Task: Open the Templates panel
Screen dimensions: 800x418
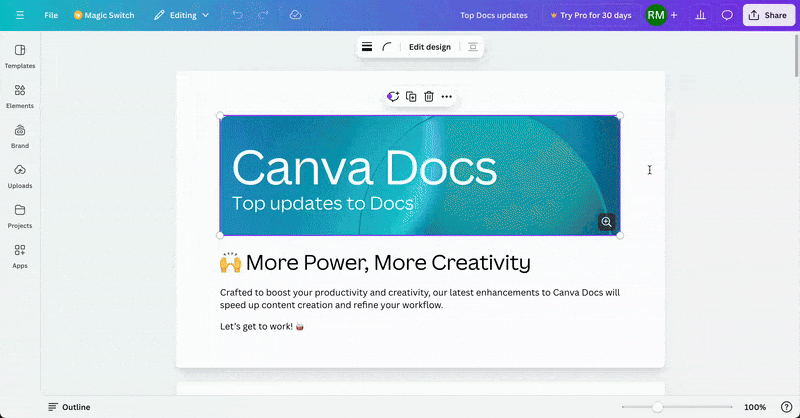Action: pos(20,56)
